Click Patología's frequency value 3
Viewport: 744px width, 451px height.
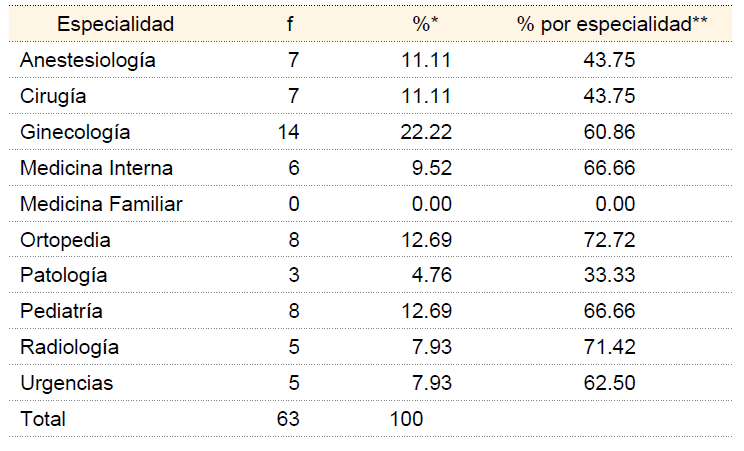tap(294, 276)
